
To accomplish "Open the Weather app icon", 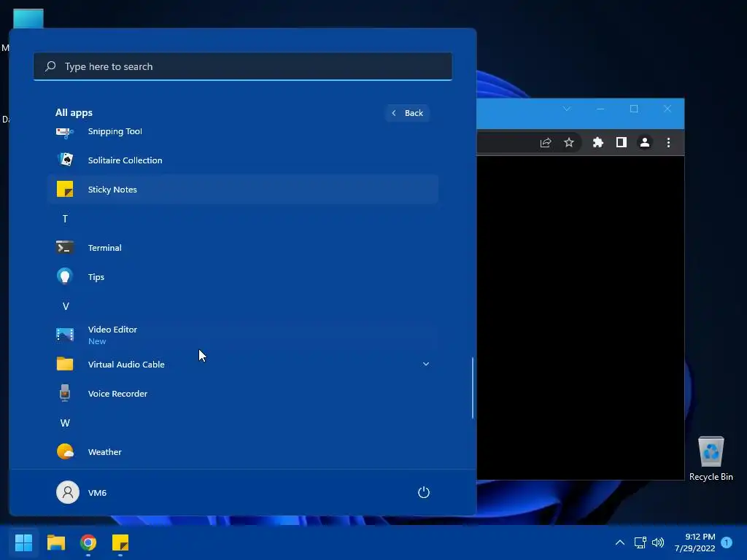I will pos(65,451).
